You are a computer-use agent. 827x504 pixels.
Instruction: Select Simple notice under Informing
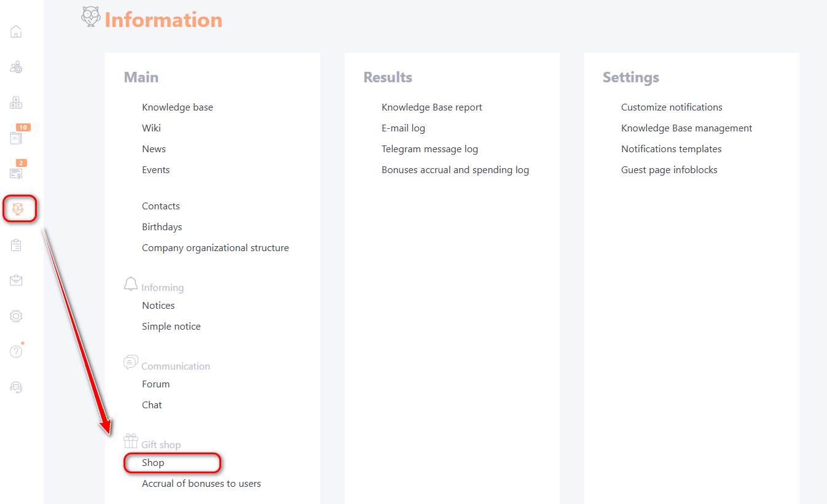tap(171, 327)
